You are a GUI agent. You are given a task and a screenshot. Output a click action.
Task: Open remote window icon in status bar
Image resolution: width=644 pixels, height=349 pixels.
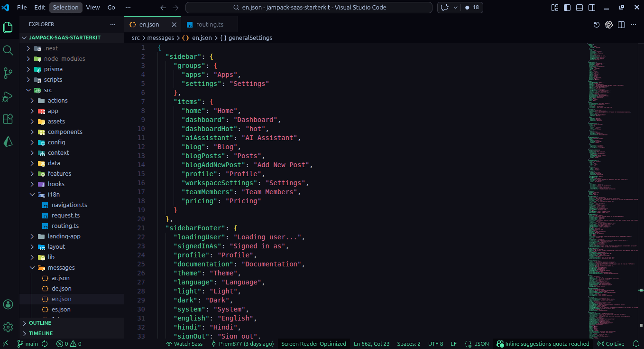(x=6, y=344)
